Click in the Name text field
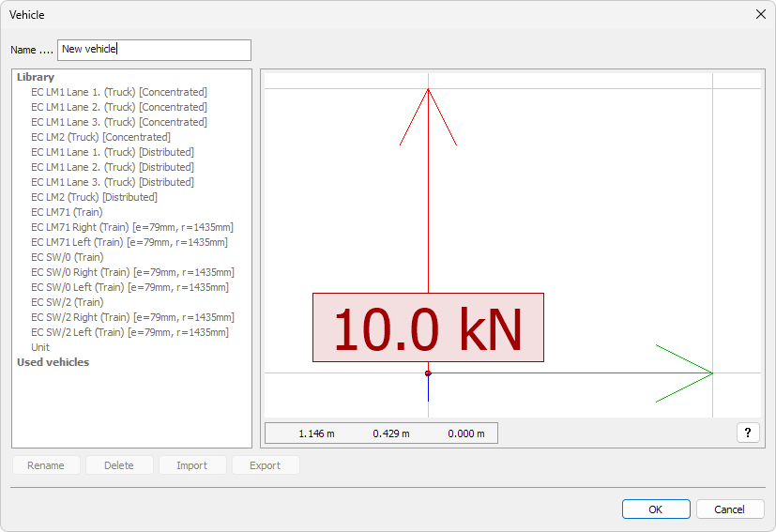The image size is (776, 532). (154, 50)
